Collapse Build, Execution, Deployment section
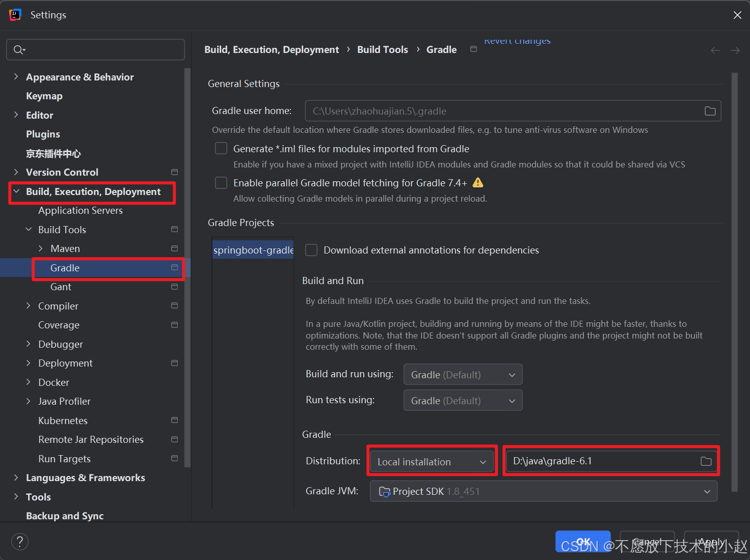The height and width of the screenshot is (560, 750). (x=16, y=191)
